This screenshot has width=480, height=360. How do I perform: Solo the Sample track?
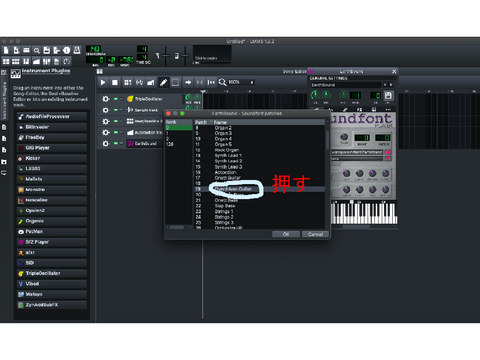coord(121,110)
